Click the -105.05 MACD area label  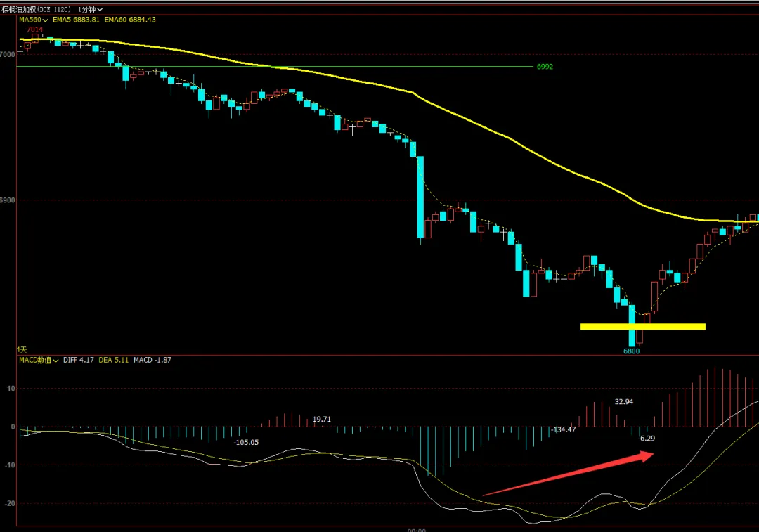click(x=246, y=443)
